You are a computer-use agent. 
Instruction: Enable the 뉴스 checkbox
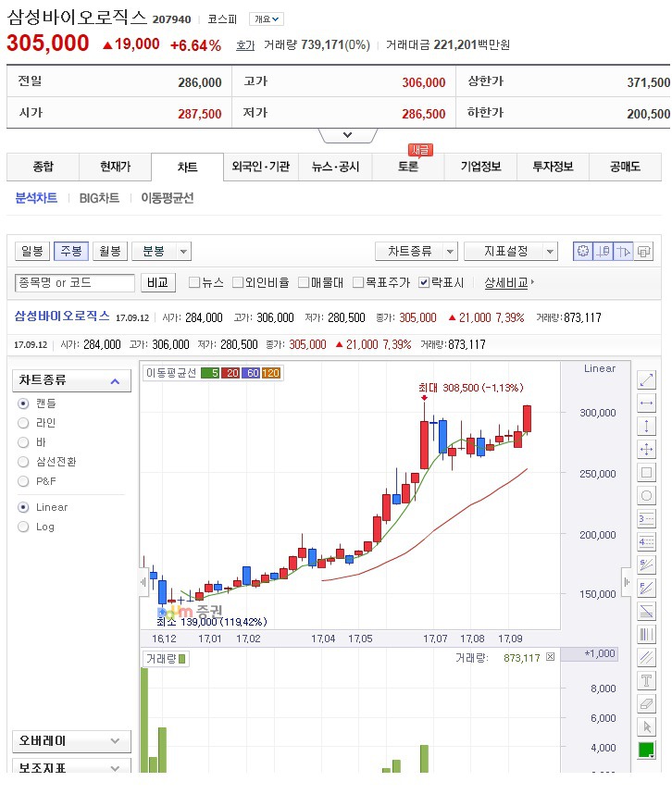194,282
